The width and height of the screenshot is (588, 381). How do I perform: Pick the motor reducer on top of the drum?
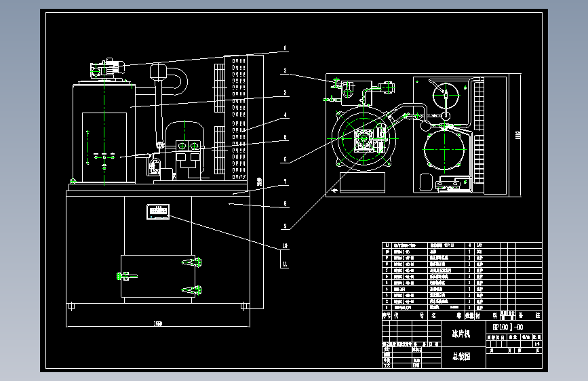(107, 68)
